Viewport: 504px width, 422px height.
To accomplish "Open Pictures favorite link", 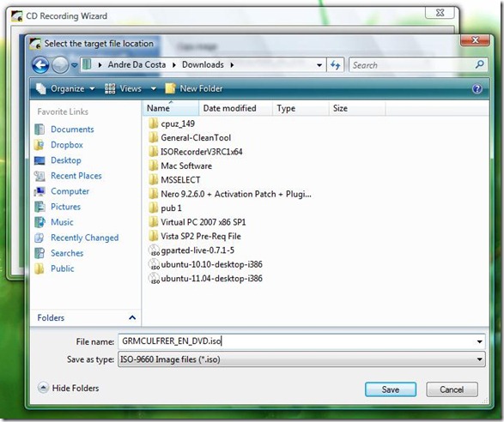I will point(65,207).
